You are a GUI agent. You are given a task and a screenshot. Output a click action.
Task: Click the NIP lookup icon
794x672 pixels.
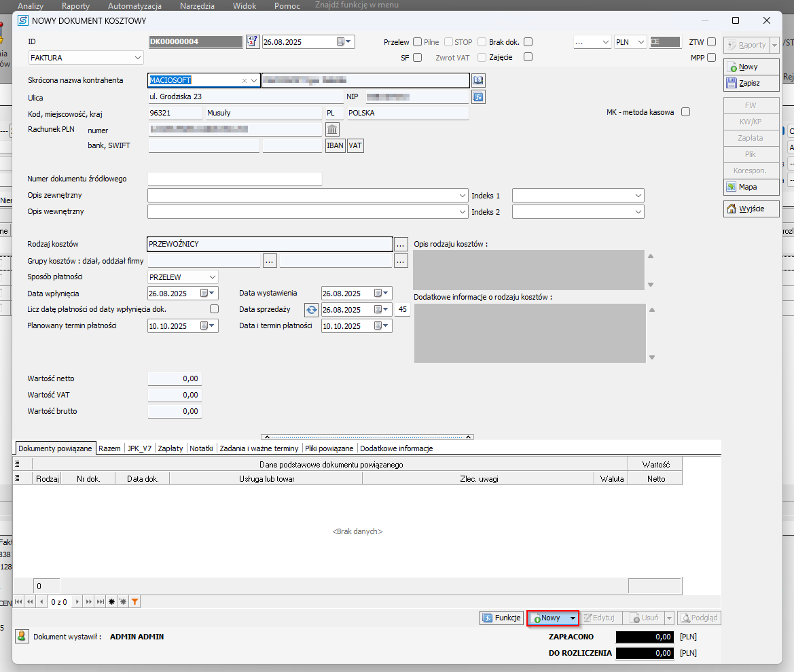[x=478, y=97]
